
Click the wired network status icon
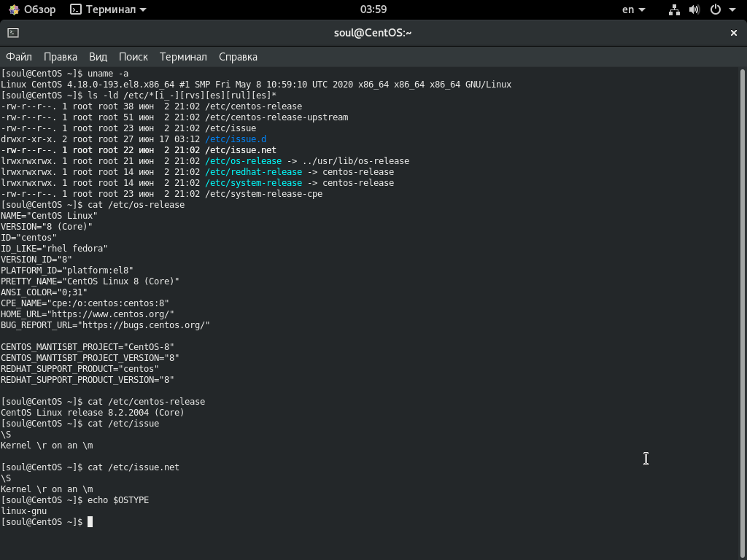pos(674,9)
